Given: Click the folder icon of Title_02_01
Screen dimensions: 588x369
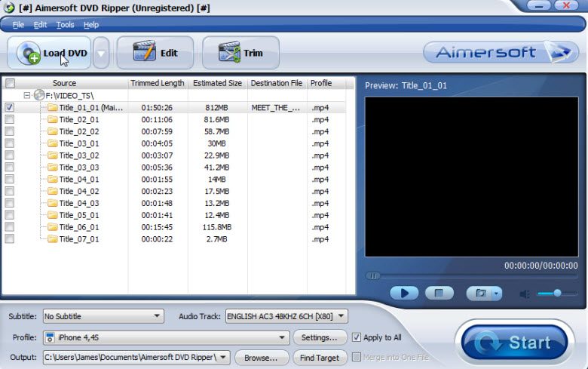Looking at the screenshot, I should click(x=53, y=120).
